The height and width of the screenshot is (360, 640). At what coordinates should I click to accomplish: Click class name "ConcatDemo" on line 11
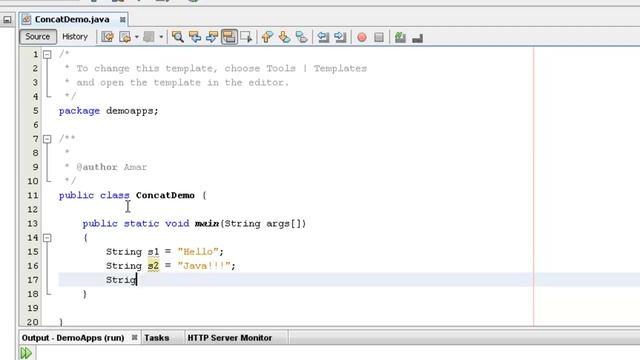tap(165, 195)
